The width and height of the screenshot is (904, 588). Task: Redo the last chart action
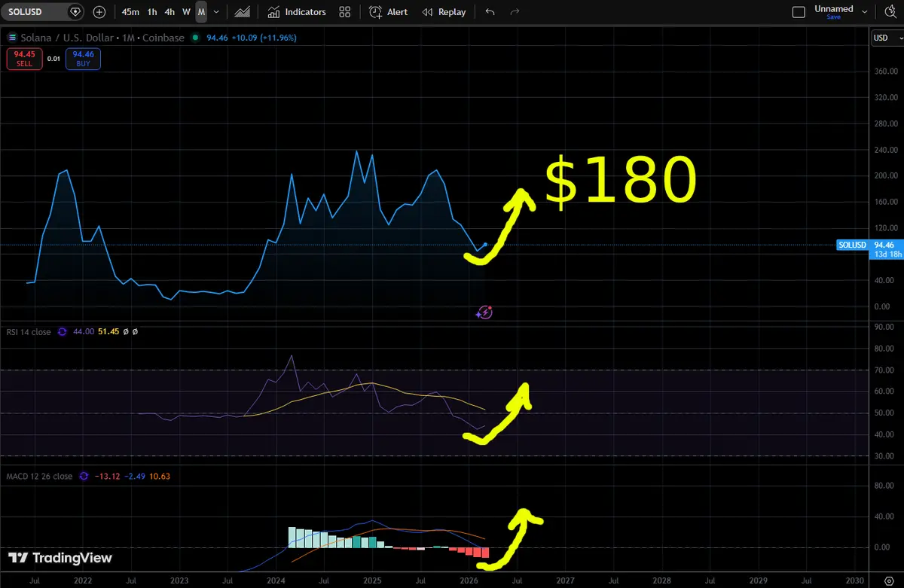coord(515,12)
